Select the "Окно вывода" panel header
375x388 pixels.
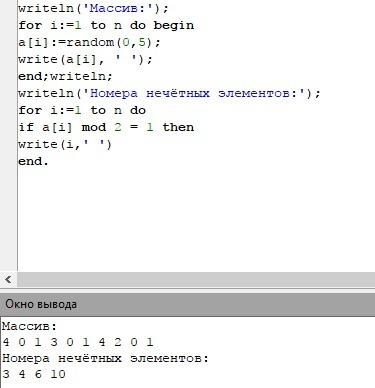coord(187,304)
